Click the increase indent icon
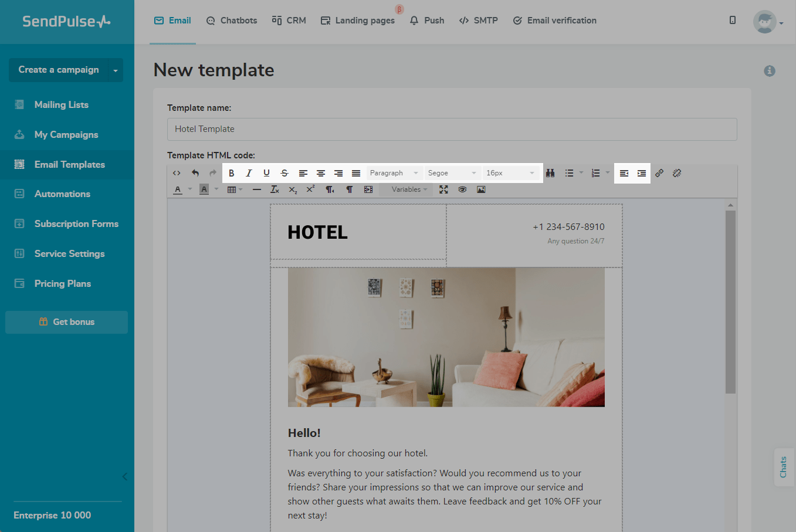The height and width of the screenshot is (532, 796). [x=642, y=173]
